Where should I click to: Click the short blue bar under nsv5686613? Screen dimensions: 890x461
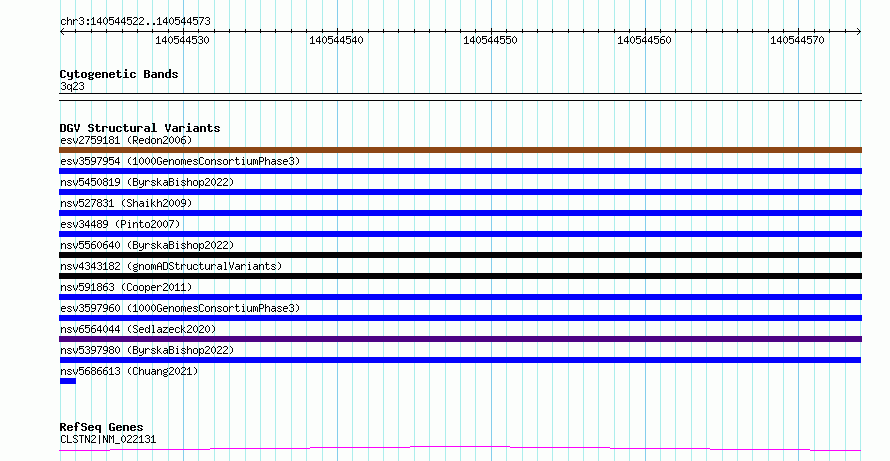click(x=68, y=381)
